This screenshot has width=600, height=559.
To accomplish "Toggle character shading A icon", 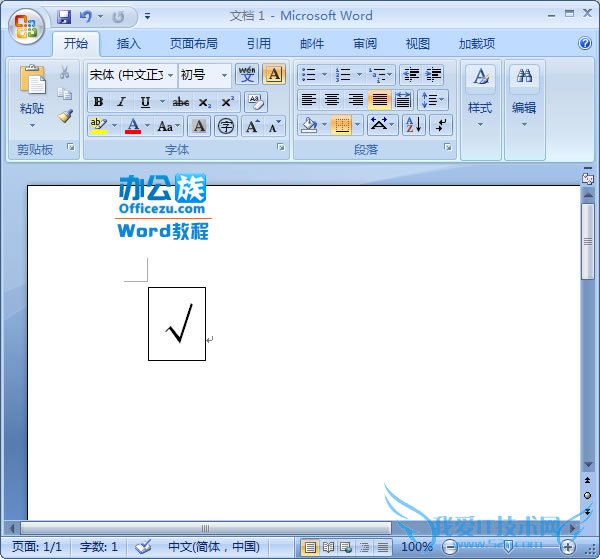I will coord(199,126).
